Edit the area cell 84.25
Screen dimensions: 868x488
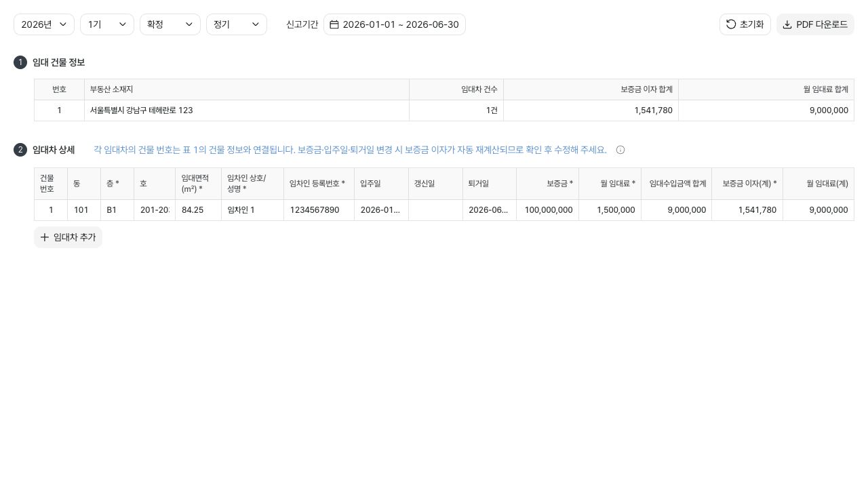(198, 210)
